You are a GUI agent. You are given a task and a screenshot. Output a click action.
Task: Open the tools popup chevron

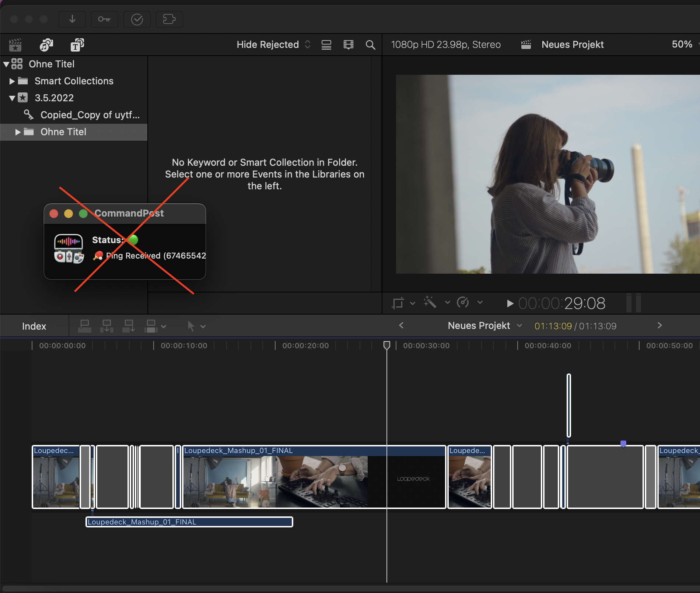click(x=203, y=326)
